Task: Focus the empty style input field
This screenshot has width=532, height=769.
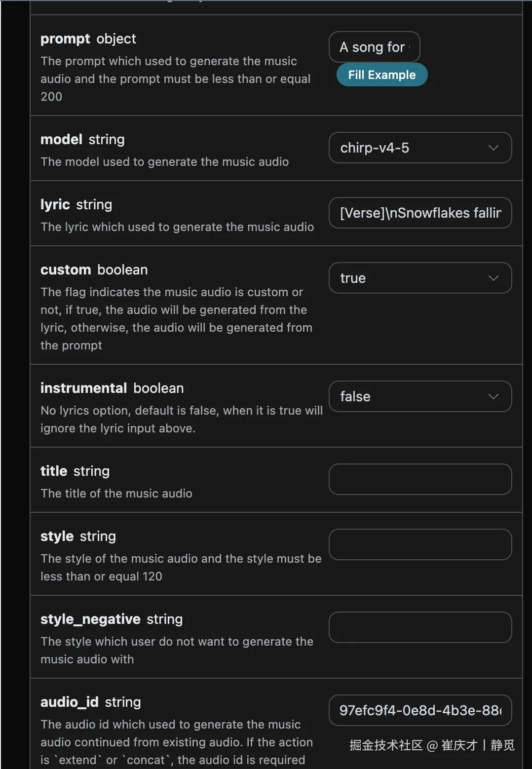Action: click(x=419, y=544)
